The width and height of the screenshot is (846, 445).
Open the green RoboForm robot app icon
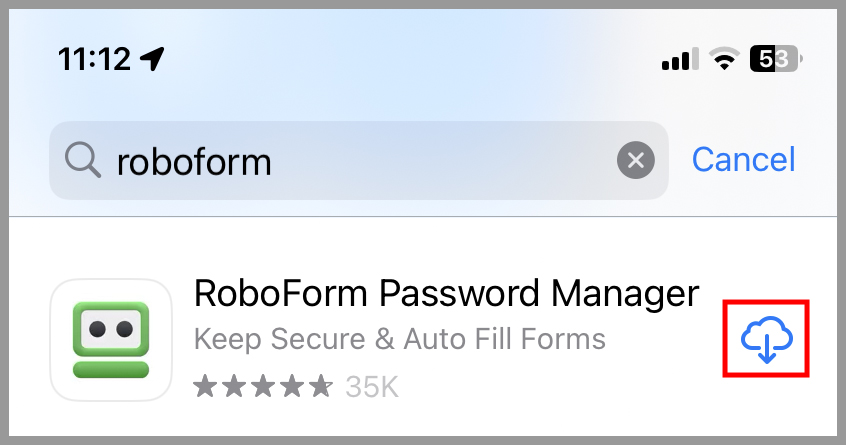click(111, 340)
